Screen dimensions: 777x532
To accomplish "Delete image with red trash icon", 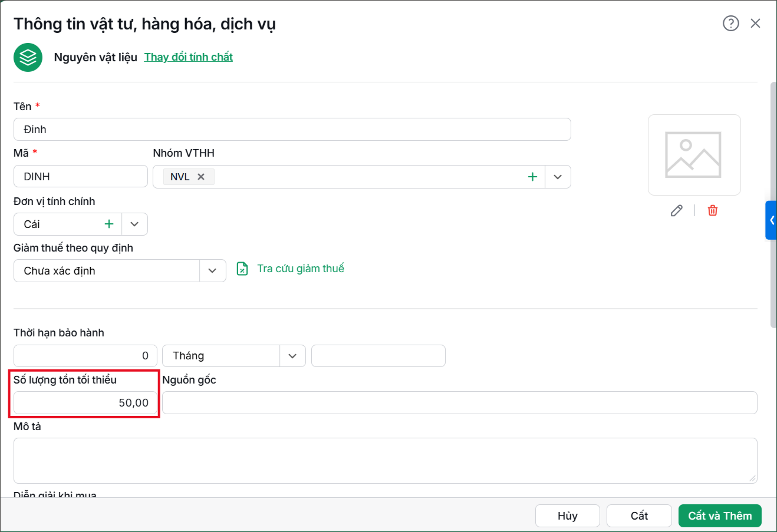I will tap(713, 210).
